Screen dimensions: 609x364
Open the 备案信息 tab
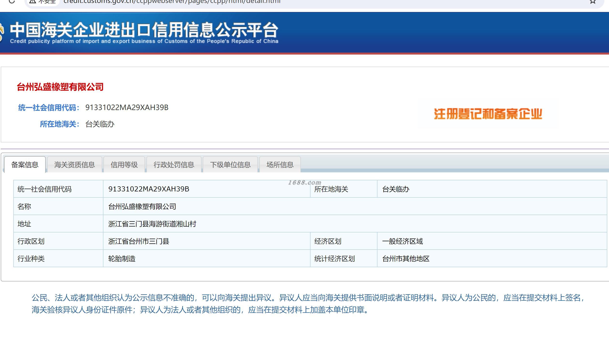point(25,165)
